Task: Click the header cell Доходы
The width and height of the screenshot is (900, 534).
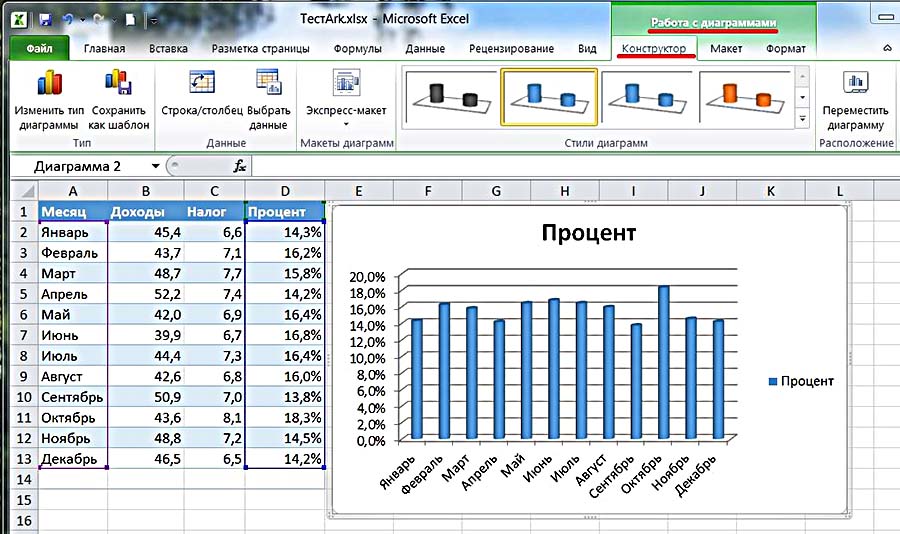Action: [x=146, y=212]
